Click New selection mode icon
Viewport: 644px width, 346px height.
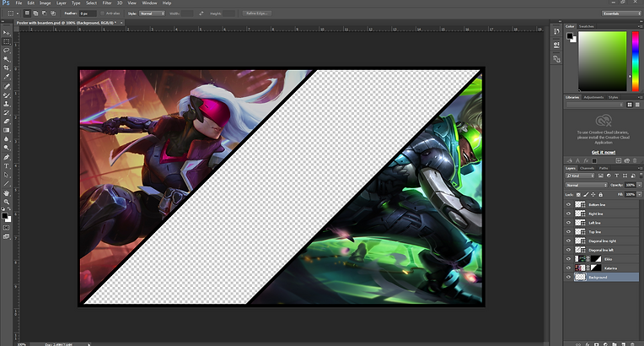tap(27, 14)
